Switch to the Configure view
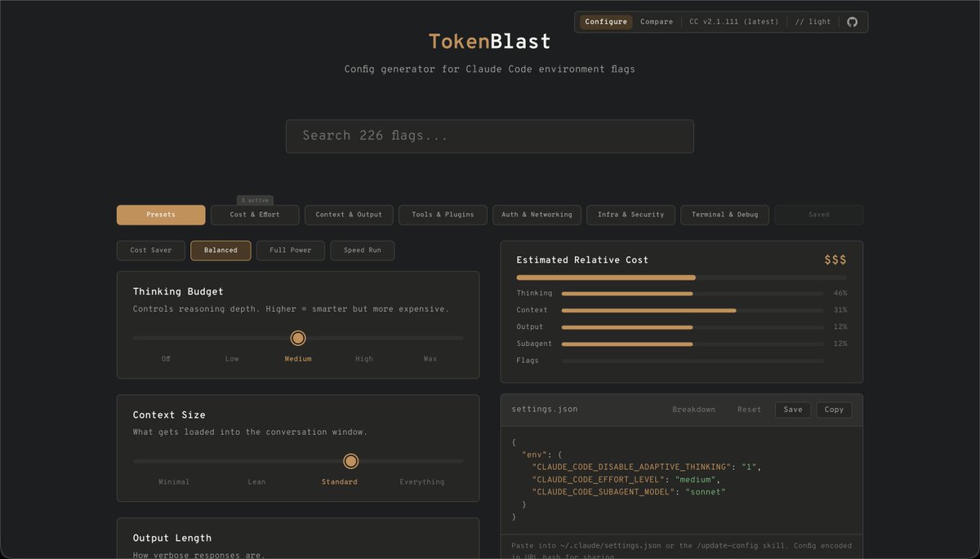The width and height of the screenshot is (980, 559). click(x=606, y=22)
